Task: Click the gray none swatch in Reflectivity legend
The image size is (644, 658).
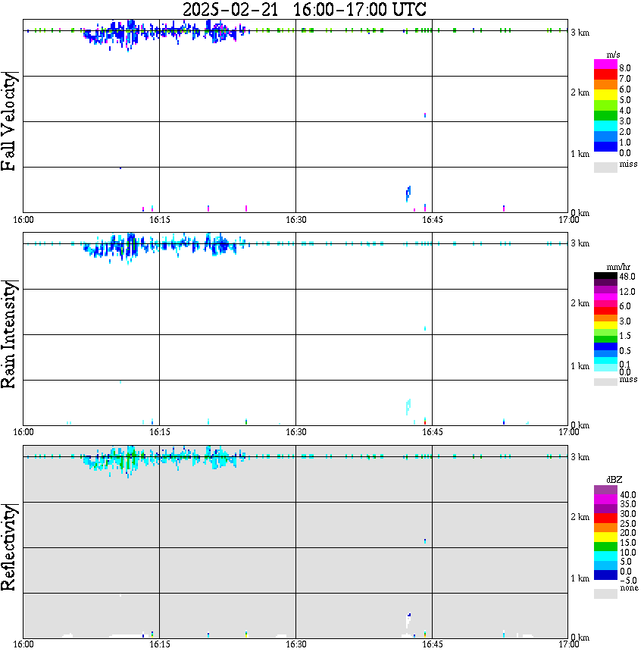Action: (x=605, y=594)
